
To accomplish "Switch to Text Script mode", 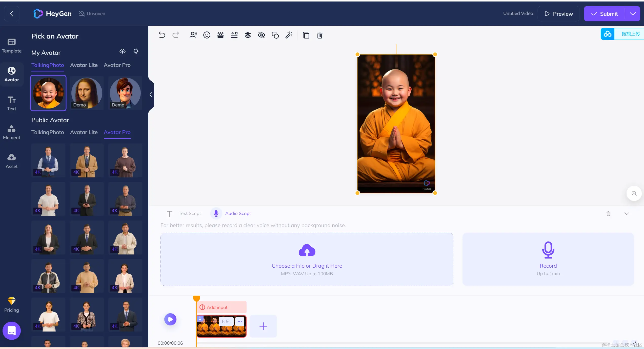I will (190, 213).
